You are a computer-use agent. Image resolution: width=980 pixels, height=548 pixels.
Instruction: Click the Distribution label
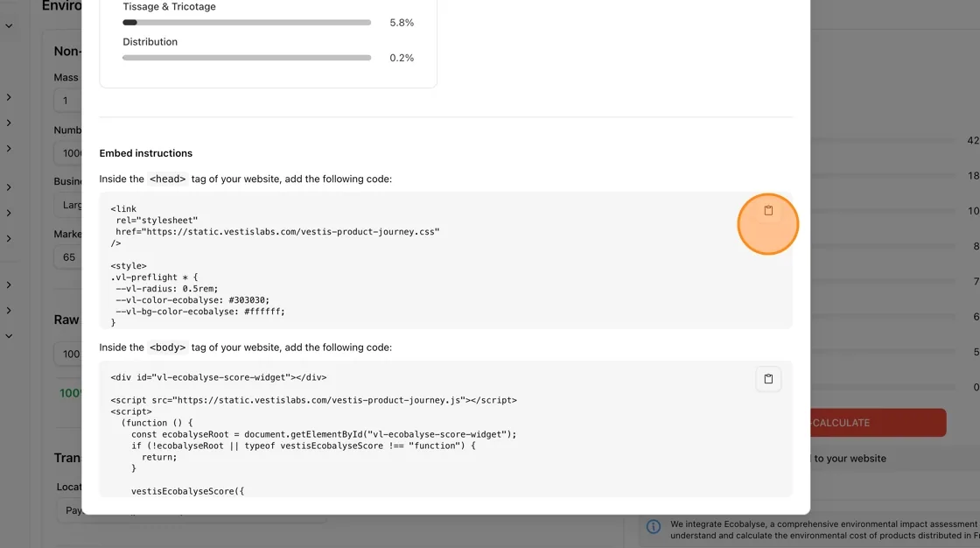150,42
